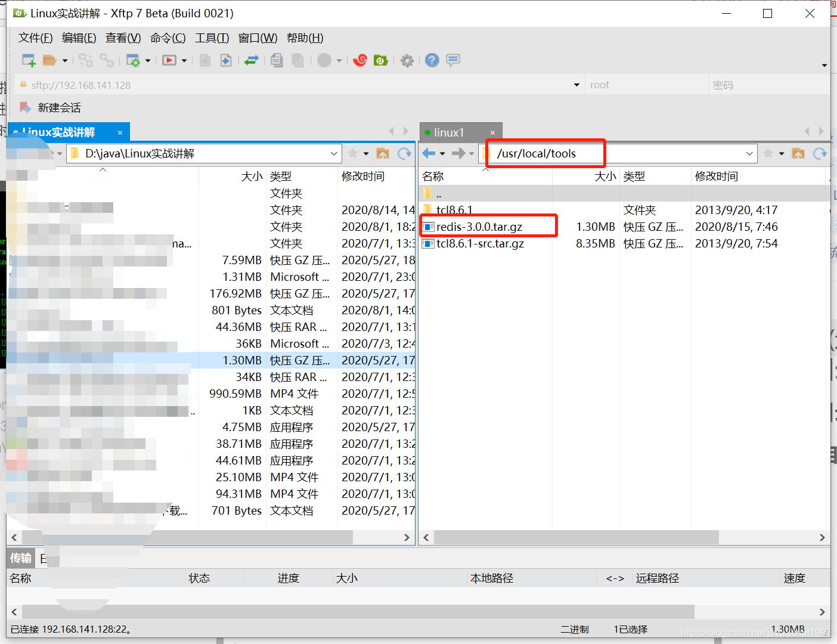Launch Xshell via red swirl icon
837x644 pixels.
360,60
